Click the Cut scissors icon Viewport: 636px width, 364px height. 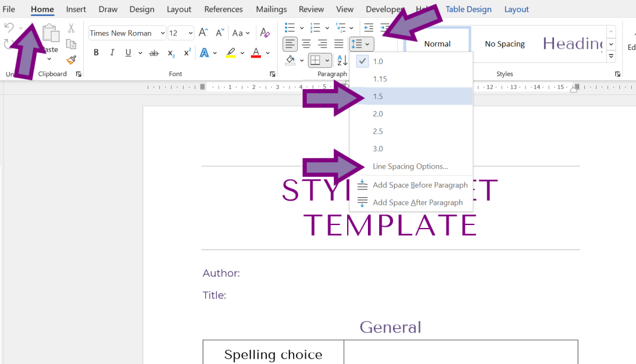71,29
